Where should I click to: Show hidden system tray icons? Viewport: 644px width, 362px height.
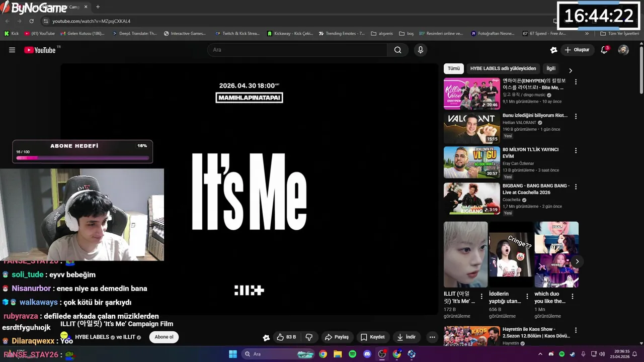tap(540, 354)
